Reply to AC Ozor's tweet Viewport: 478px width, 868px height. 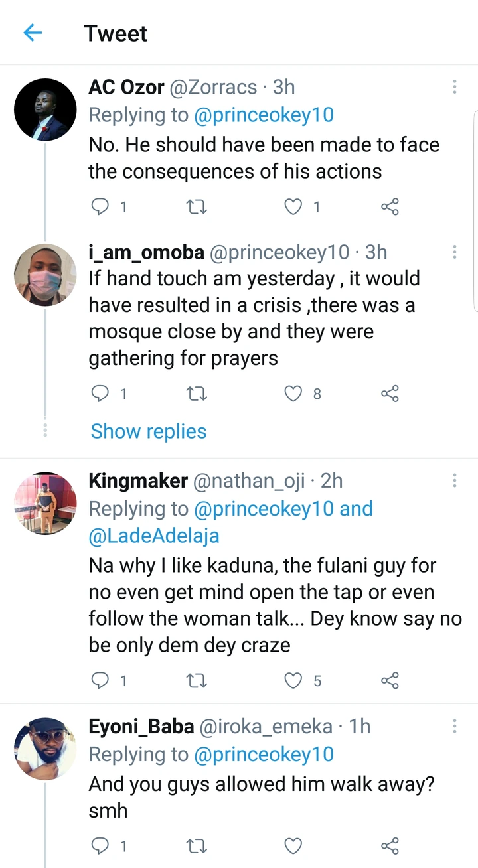100,208
